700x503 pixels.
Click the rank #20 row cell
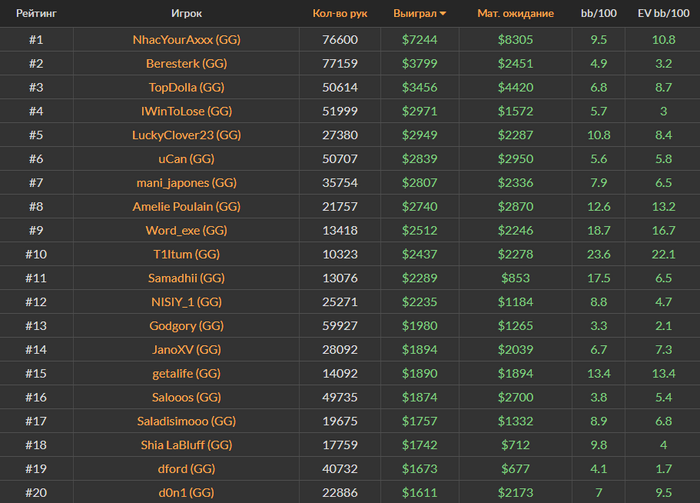(x=35, y=493)
